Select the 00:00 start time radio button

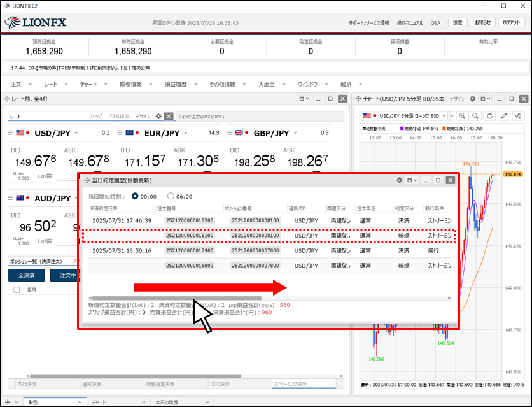tap(134, 196)
